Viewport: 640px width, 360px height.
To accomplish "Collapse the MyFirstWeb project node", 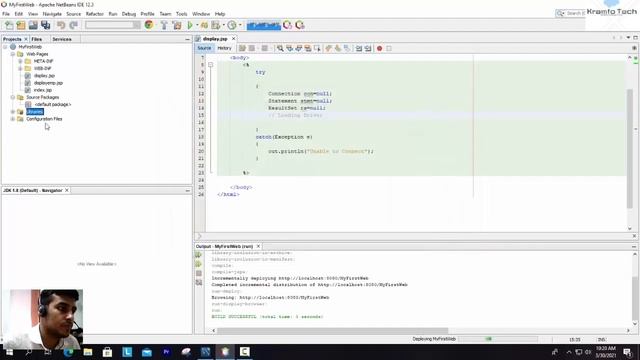I will point(5,47).
